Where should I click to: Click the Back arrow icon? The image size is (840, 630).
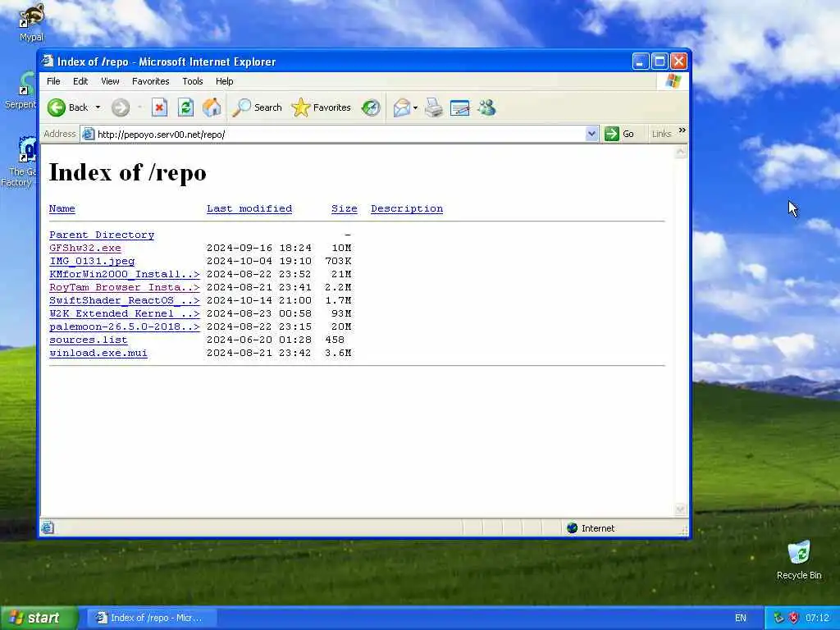[57, 107]
